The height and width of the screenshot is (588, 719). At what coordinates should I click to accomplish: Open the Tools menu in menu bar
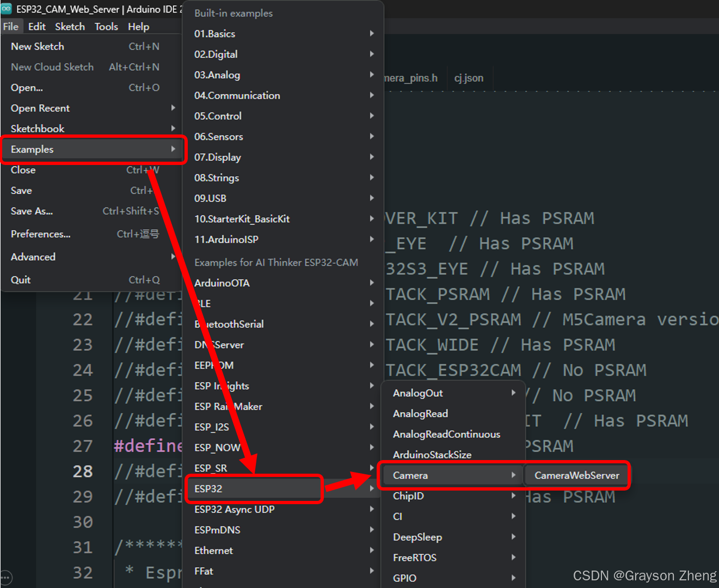tap(106, 27)
